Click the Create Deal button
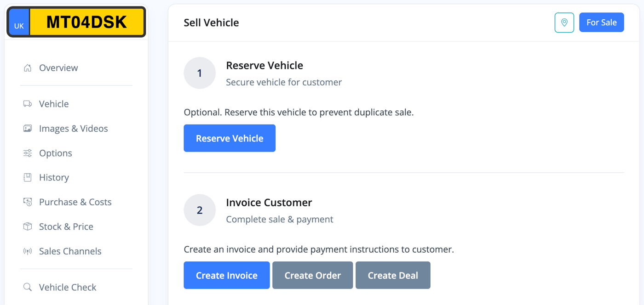 coord(393,275)
